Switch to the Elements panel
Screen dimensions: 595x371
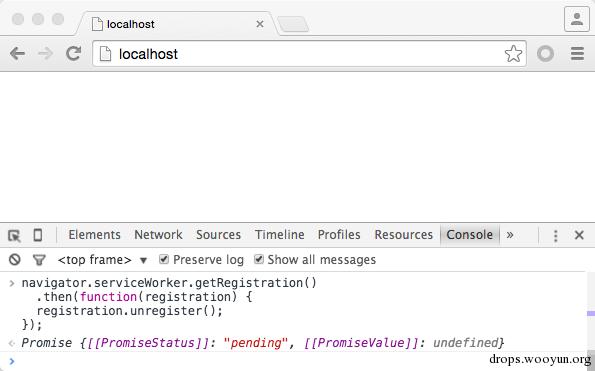(94, 234)
